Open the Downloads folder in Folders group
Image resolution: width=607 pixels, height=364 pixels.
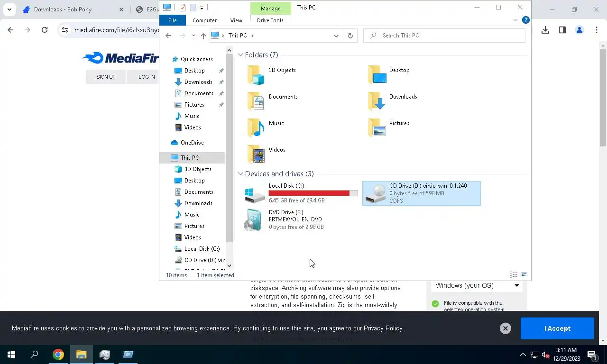point(377,101)
